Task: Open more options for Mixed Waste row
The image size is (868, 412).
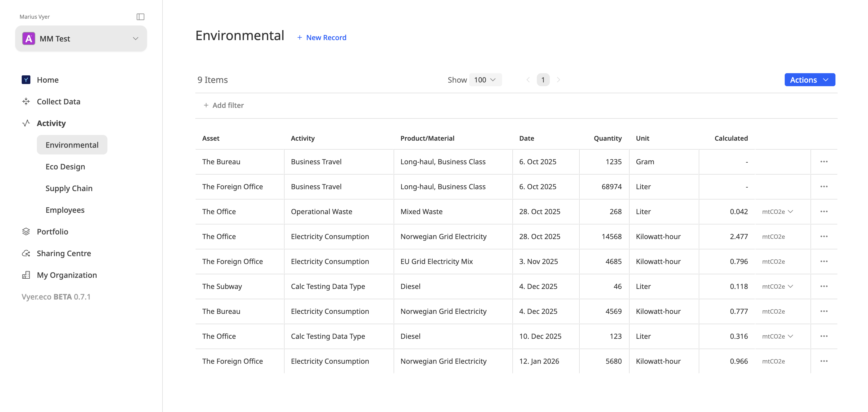Action: pos(824,211)
